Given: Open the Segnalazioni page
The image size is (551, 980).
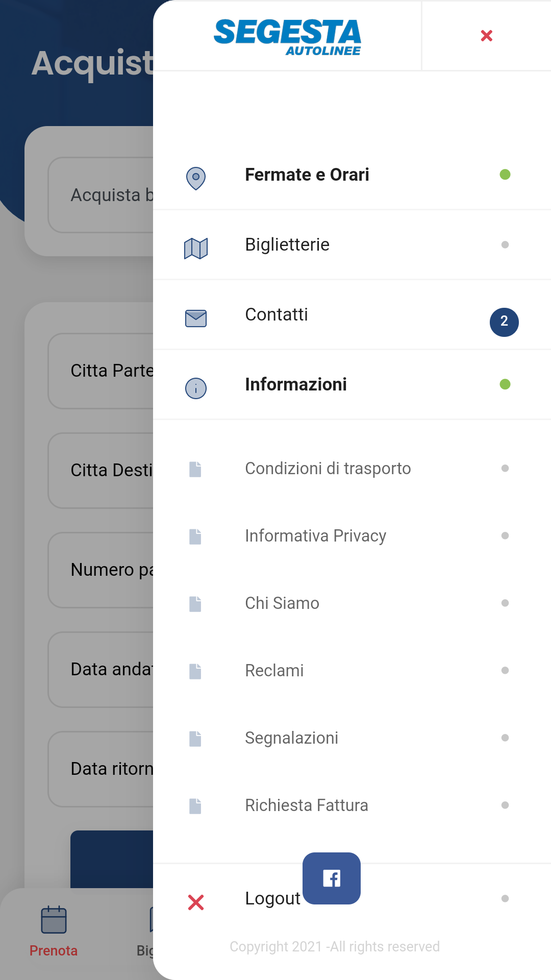Looking at the screenshot, I should [x=291, y=738].
